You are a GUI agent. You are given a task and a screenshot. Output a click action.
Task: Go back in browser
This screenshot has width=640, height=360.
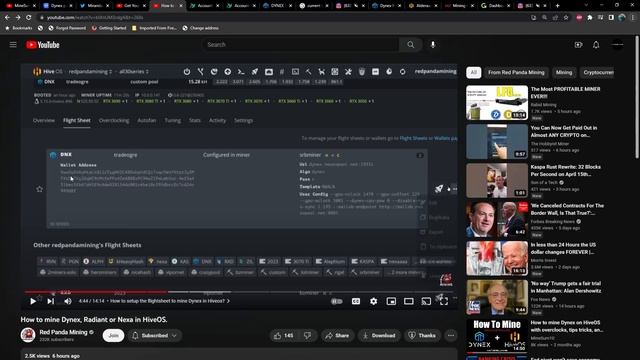click(x=7, y=18)
